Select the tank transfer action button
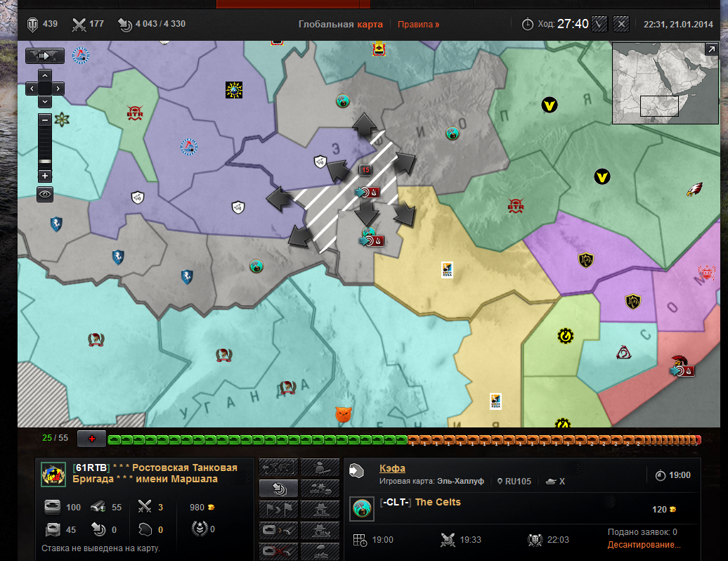Screen dimensions: 728x561 (x=278, y=530)
